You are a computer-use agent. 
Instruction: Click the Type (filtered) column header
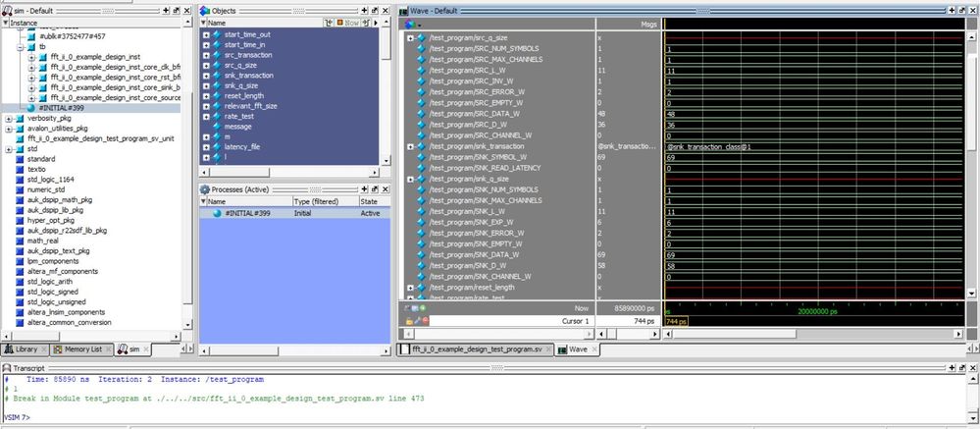coord(316,200)
